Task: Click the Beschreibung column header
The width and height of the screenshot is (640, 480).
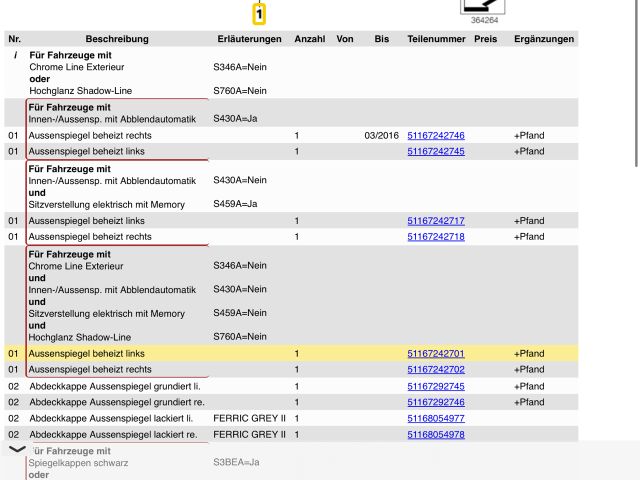Action: click(x=117, y=39)
